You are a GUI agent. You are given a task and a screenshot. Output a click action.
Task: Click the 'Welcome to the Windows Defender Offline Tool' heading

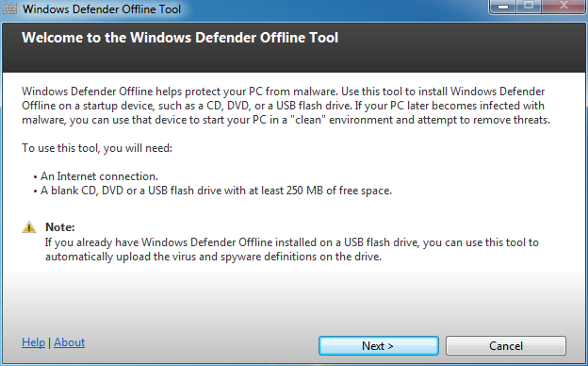[x=180, y=38]
